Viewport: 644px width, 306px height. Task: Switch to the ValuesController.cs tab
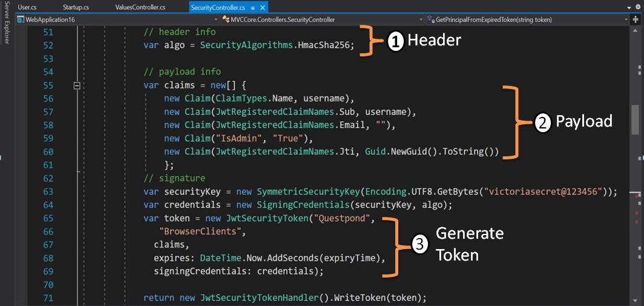point(140,7)
